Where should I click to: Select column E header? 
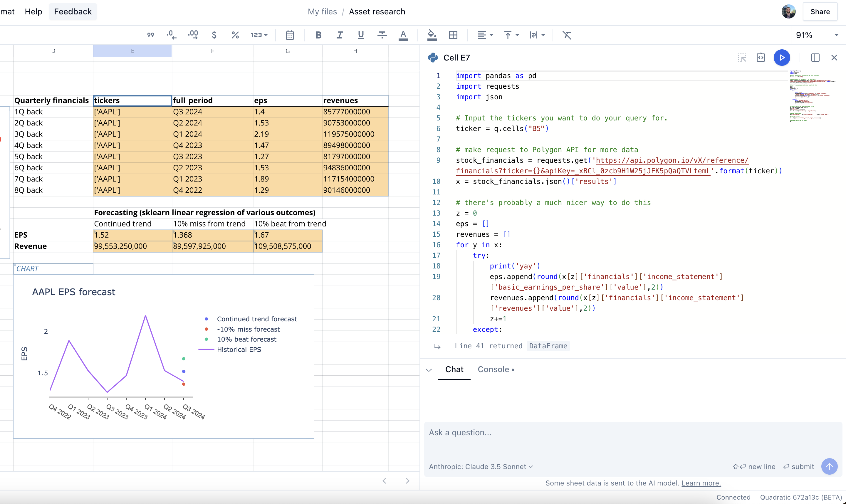point(132,51)
